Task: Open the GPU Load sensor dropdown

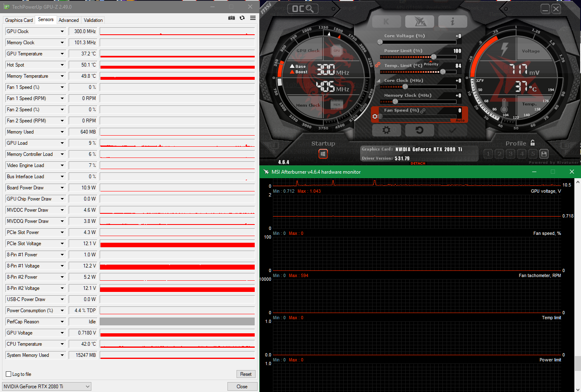Action: point(62,143)
